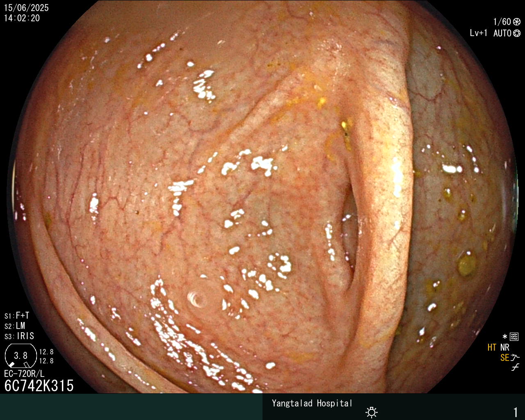Image resolution: width=525 pixels, height=420 pixels.
Task: Click the S2: LM switch assignment
Action: point(15,326)
